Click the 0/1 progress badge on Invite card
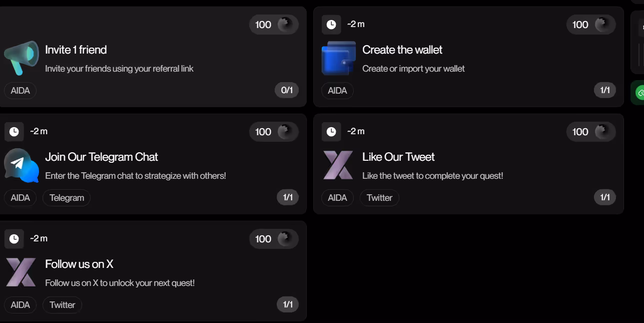This screenshot has width=644, height=323. (287, 90)
